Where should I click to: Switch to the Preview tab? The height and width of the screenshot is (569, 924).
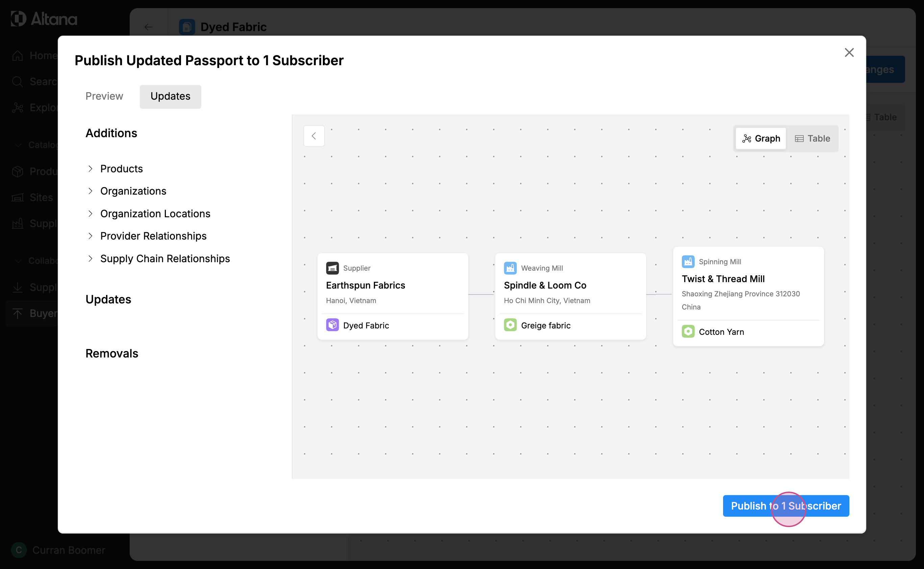(x=104, y=96)
